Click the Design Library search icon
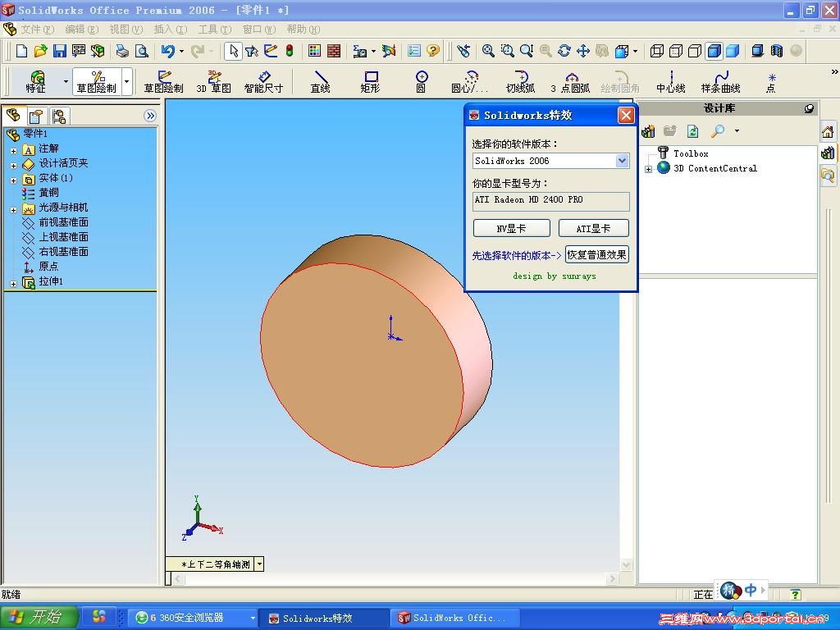The image size is (840, 630). 717,130
